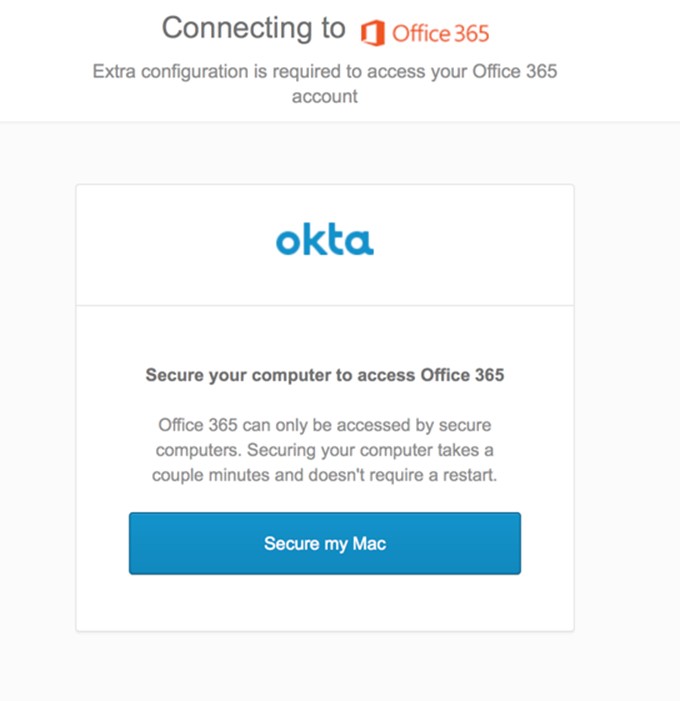
Task: Click text line "Office 365 can only be accessed"
Action: (324, 424)
